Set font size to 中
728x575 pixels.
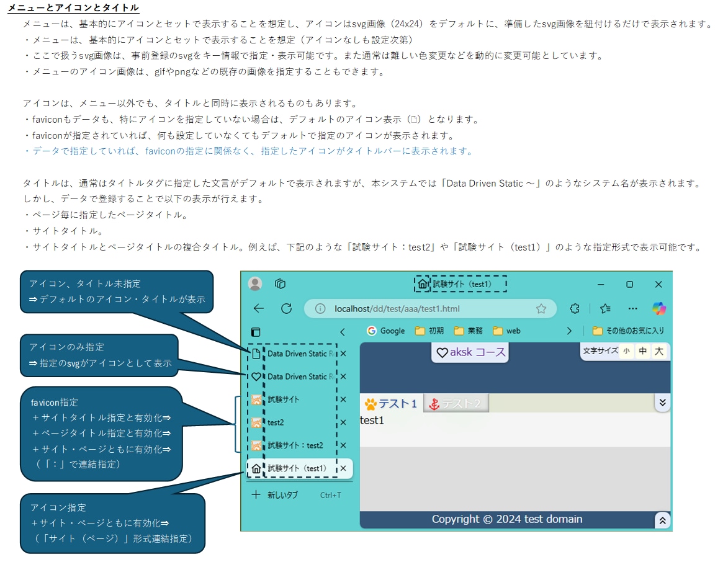[642, 351]
